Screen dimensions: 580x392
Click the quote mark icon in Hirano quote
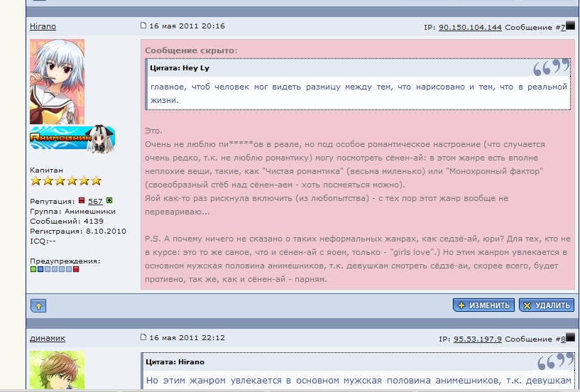tap(556, 361)
